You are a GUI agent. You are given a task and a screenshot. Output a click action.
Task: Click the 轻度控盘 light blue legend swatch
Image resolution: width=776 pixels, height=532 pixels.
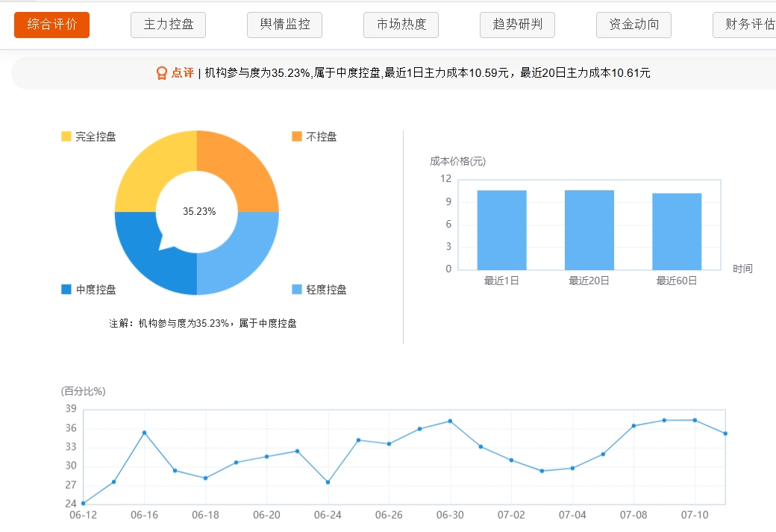[x=297, y=289]
